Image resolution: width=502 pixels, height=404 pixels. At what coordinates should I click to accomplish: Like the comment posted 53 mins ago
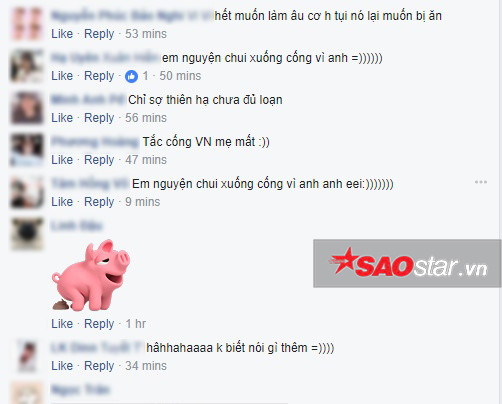pyautogui.click(x=62, y=34)
